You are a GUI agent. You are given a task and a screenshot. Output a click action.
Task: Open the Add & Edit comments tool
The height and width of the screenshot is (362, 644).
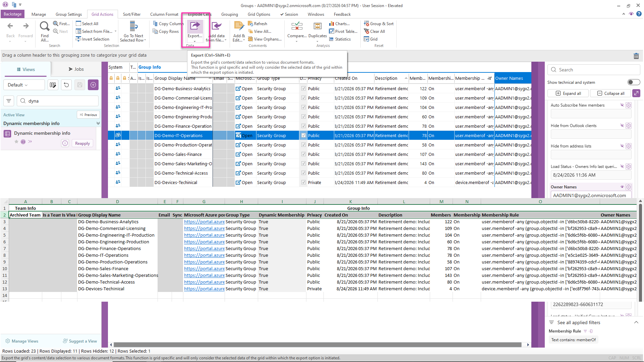pyautogui.click(x=239, y=32)
